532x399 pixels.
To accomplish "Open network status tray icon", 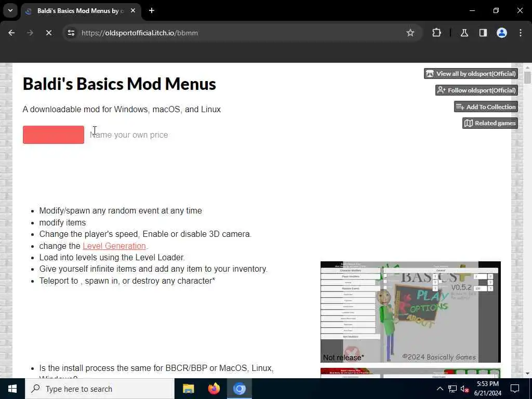I will 453,389.
